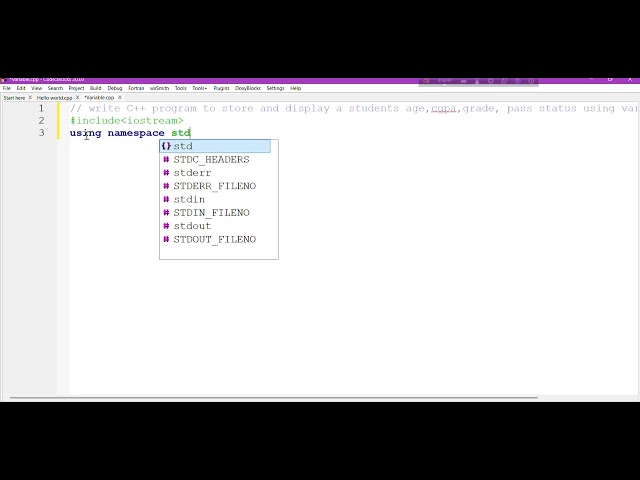The height and width of the screenshot is (480, 640).
Task: Click line number 3 in the margin
Action: 41,133
